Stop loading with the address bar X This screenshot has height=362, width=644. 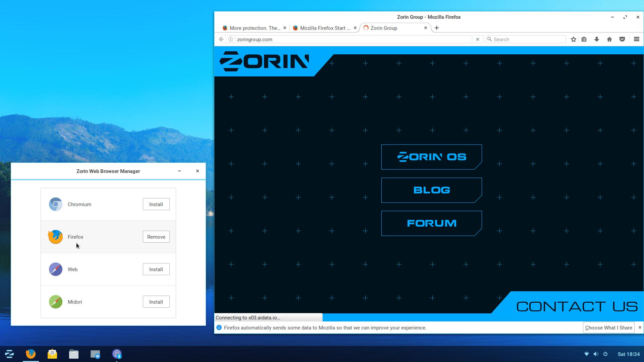click(x=478, y=39)
